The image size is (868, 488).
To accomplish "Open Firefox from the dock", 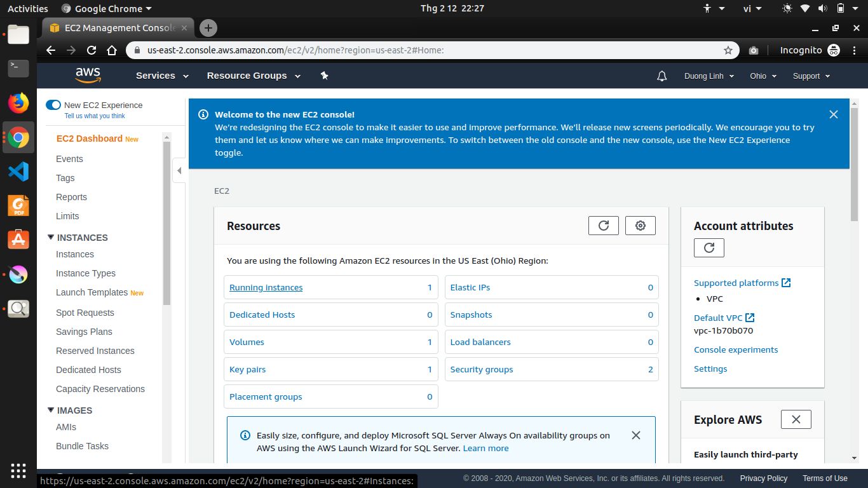I will click(x=18, y=102).
